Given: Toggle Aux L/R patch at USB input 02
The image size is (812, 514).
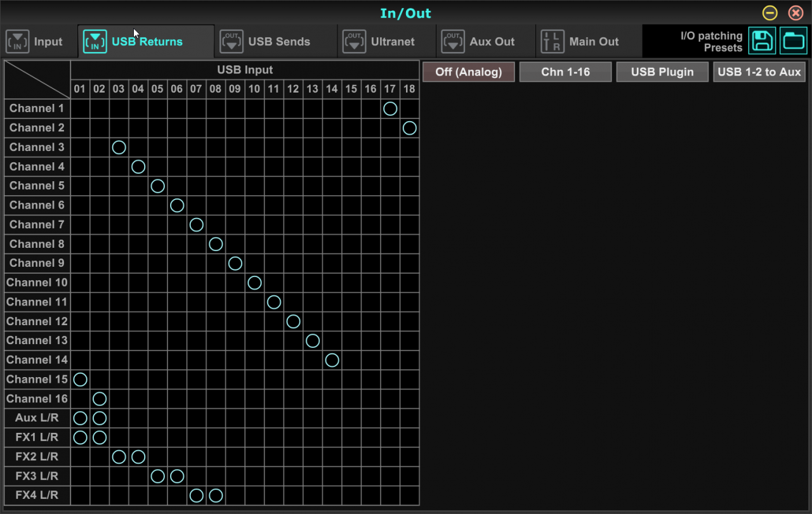Looking at the screenshot, I should coord(100,418).
